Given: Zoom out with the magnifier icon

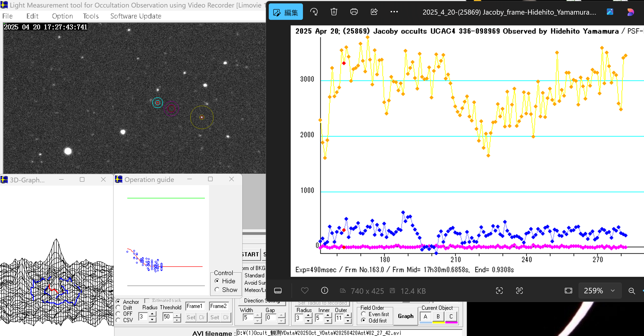Looking at the screenshot, I should pos(631,291).
